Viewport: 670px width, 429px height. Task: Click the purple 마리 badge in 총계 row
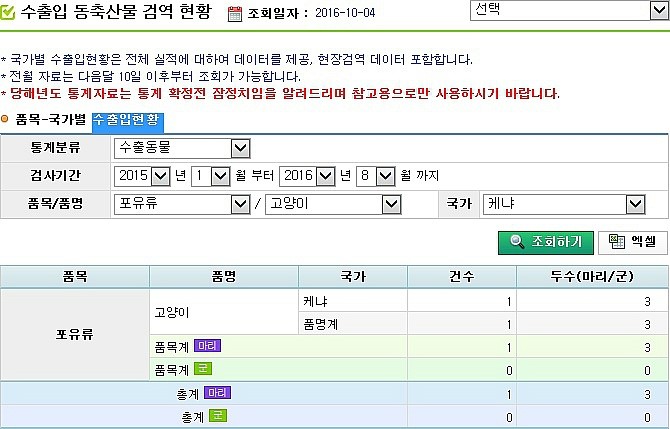(217, 392)
